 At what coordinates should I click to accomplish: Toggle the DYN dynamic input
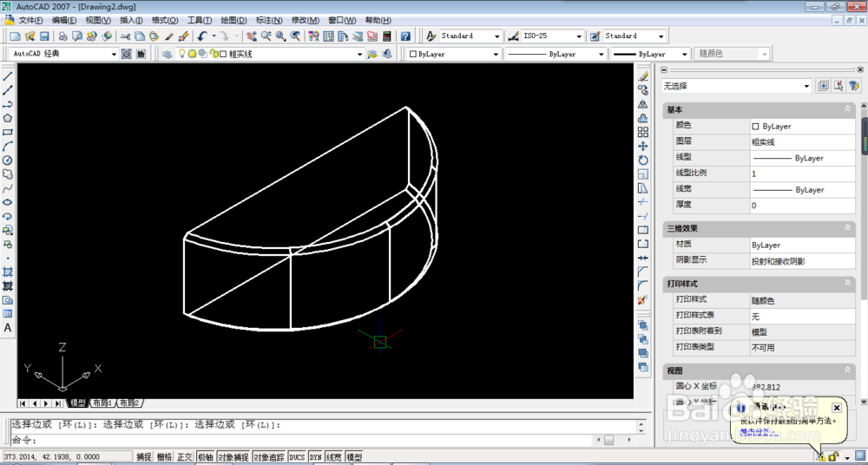[316, 457]
